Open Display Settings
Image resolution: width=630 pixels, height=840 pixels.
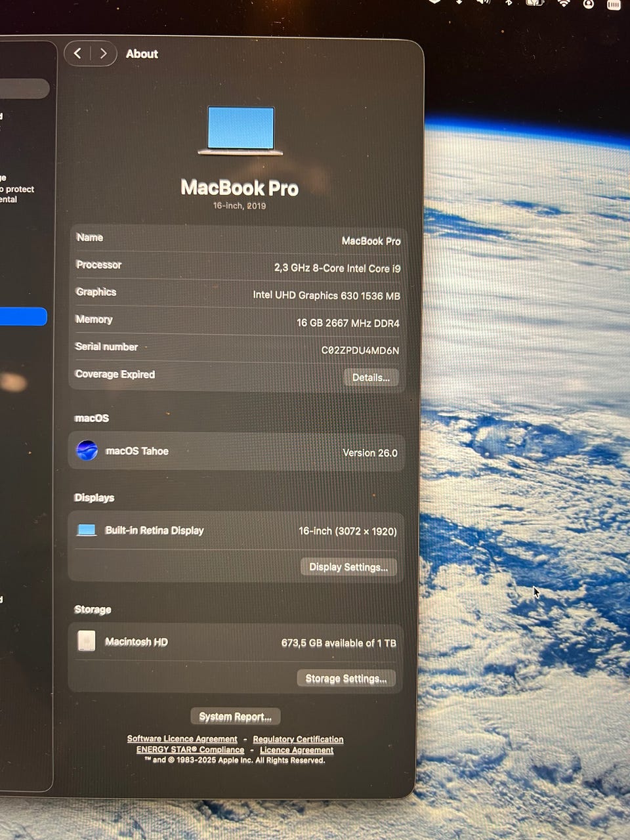pyautogui.click(x=348, y=567)
